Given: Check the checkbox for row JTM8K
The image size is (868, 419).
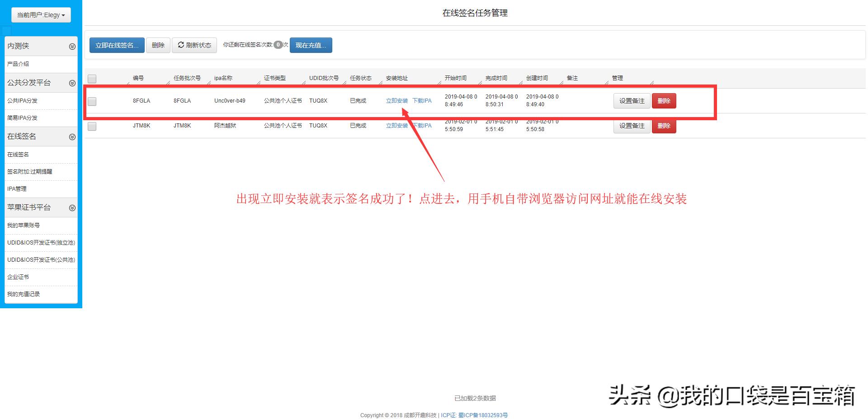Looking at the screenshot, I should point(92,127).
